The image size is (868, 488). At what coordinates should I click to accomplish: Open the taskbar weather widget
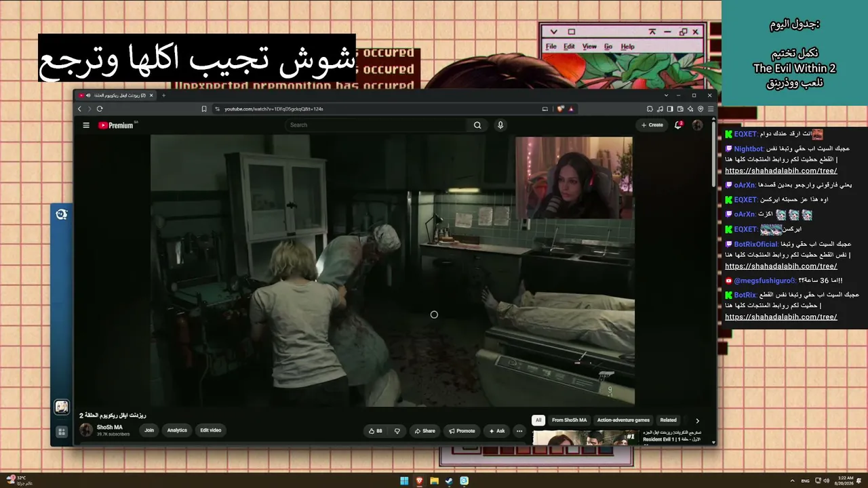pos(20,481)
